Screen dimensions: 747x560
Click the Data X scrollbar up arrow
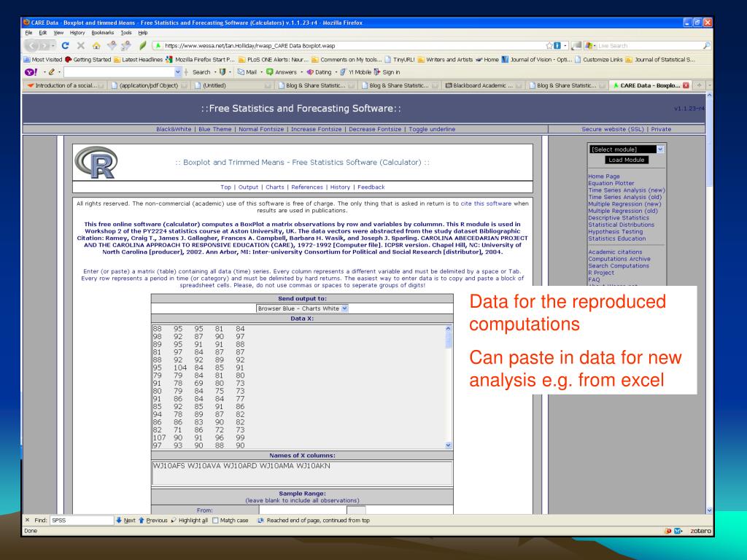click(448, 329)
